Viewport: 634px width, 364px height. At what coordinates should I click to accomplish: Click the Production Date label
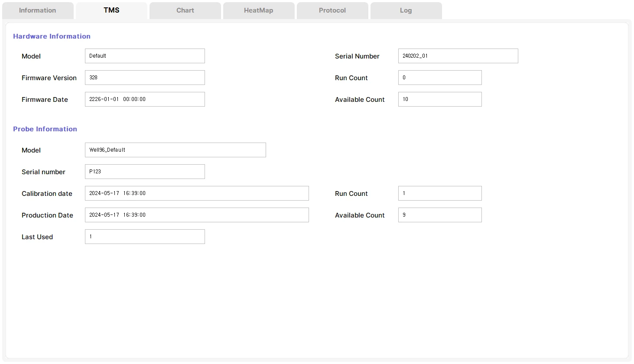click(x=47, y=215)
